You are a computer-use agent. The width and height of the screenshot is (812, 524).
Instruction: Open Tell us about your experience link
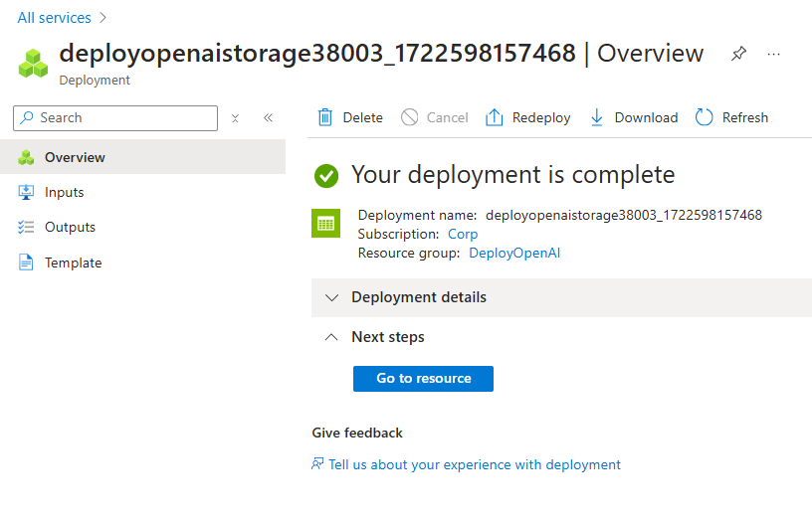(x=474, y=464)
